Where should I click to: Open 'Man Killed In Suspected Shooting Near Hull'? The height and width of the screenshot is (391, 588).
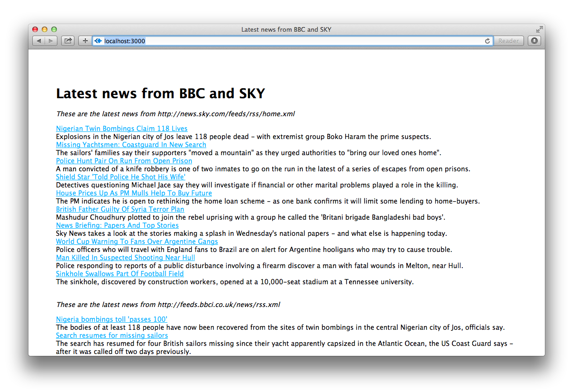point(126,258)
